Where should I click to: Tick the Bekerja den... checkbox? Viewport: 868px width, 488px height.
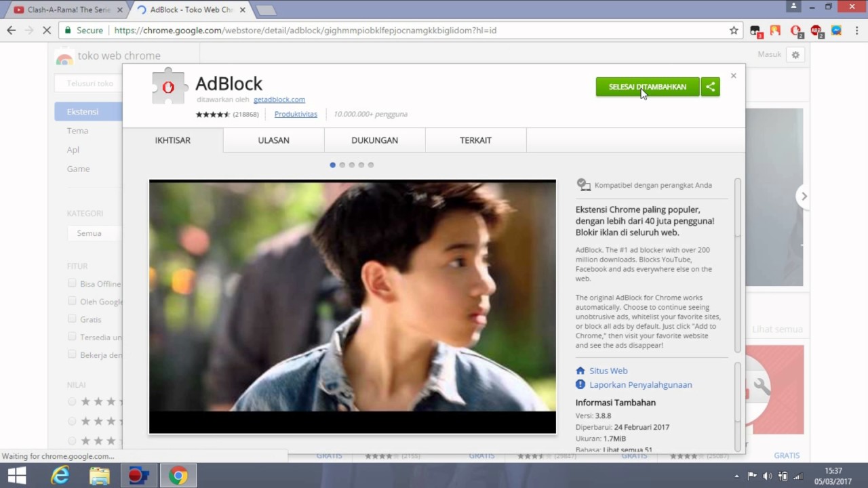click(x=72, y=354)
